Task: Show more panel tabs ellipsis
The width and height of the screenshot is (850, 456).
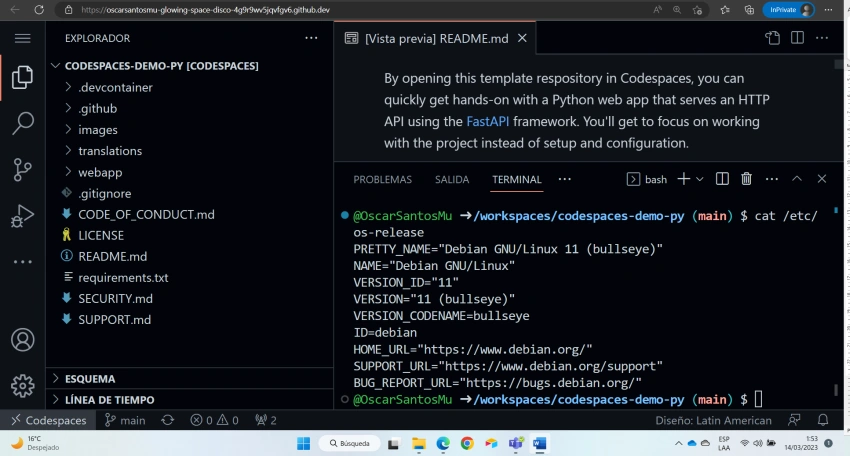Action: coord(564,179)
